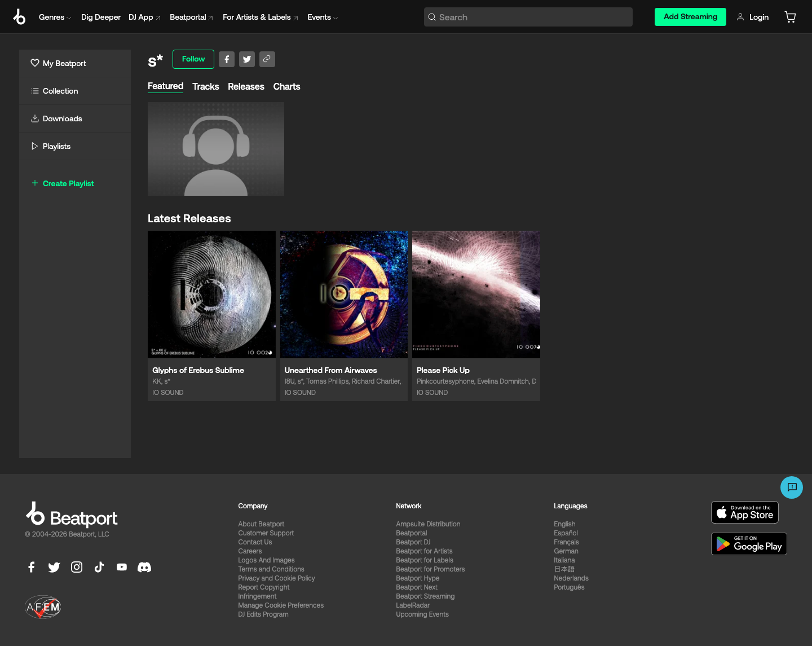Share artist on Twitter icon
Screen dimensions: 812x646
click(x=247, y=59)
